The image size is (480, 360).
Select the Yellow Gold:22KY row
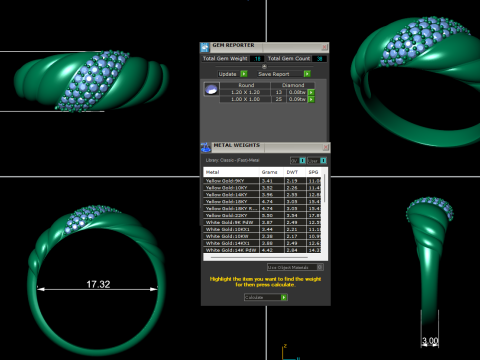coord(262,215)
